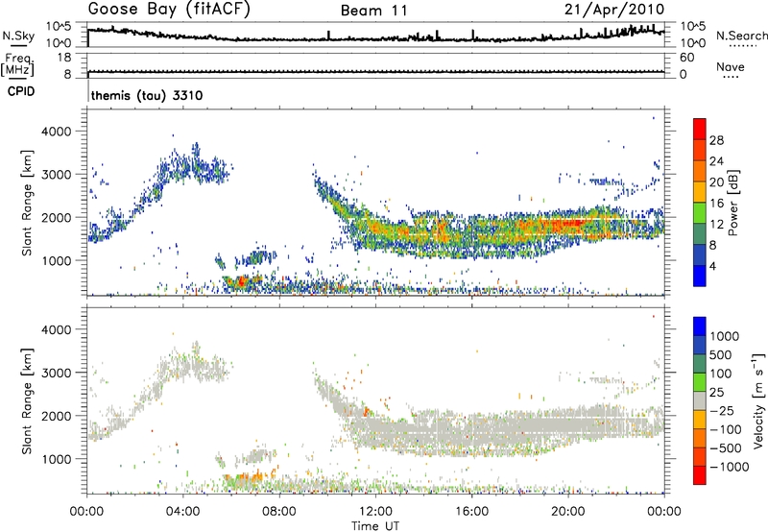Image resolution: width=768 pixels, height=532 pixels.
Task: Click the "-100" velocity colorbar label
Action: (x=726, y=429)
